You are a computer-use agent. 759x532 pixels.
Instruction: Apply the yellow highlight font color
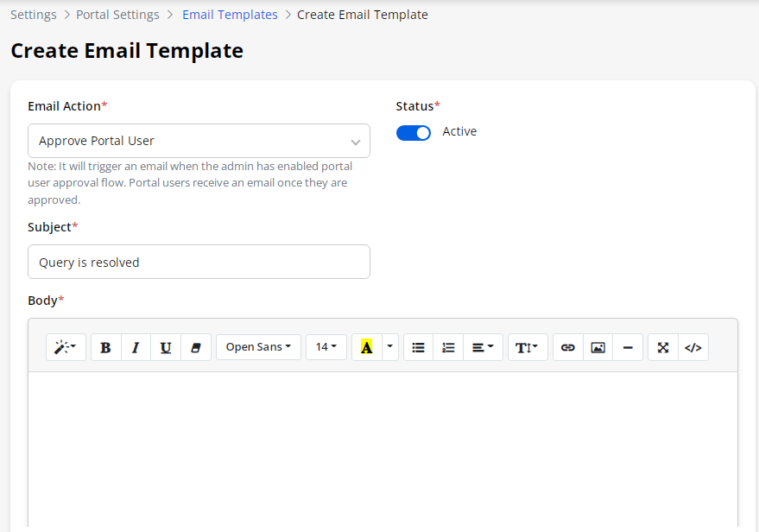tap(366, 347)
